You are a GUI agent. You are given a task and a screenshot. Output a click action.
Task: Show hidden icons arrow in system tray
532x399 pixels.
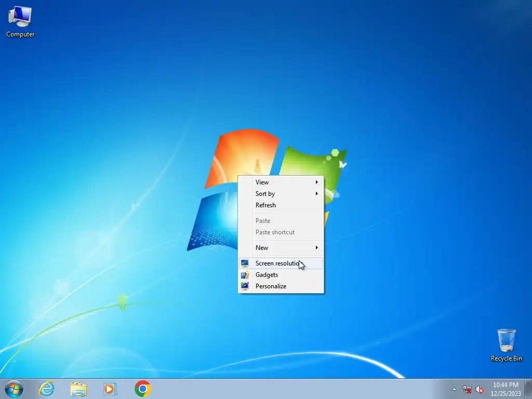454,390
